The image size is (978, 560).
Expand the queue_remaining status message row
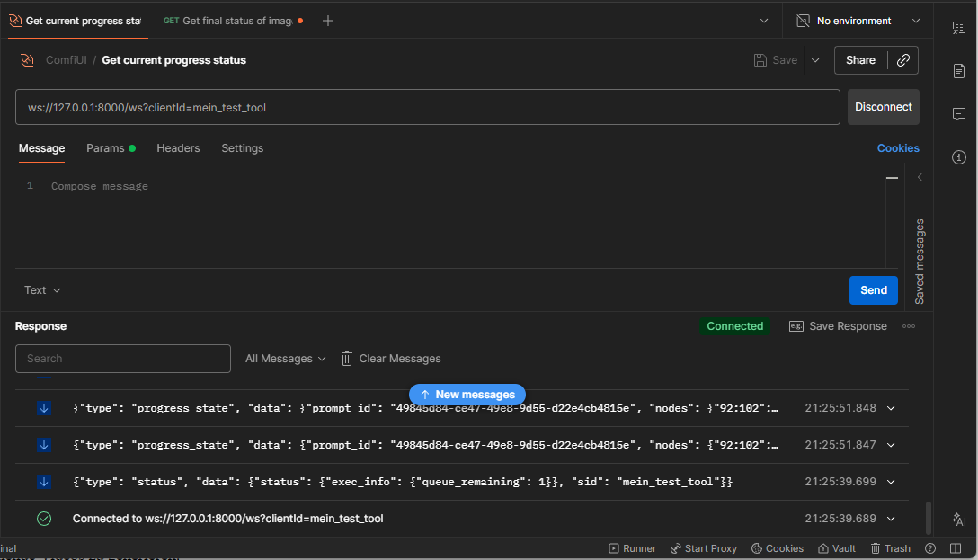tap(891, 482)
